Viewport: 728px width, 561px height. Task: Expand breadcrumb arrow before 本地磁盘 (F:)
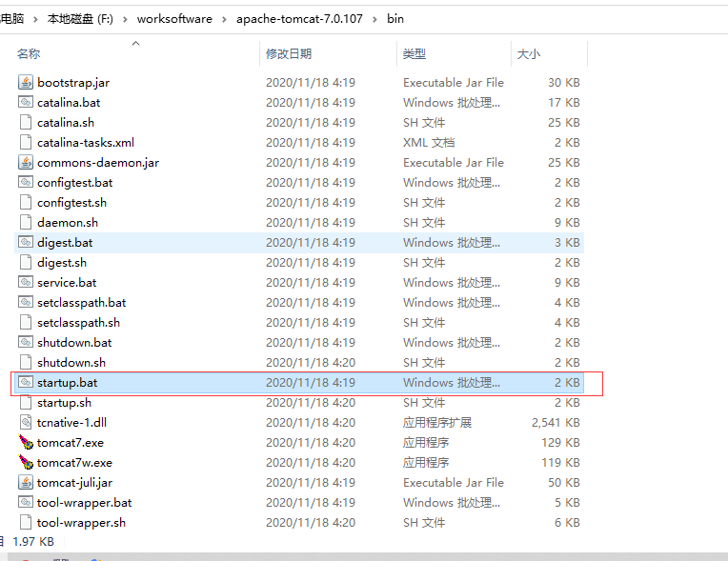(x=35, y=19)
